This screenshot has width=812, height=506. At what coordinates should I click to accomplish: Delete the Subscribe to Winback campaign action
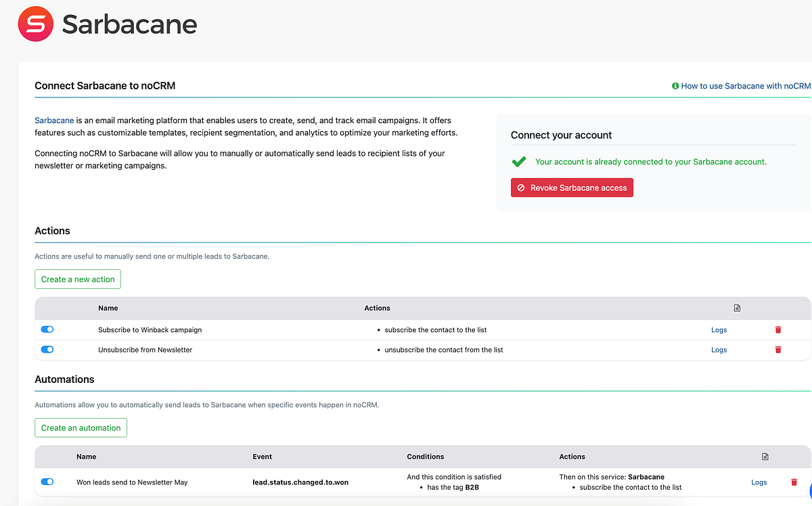[778, 330]
